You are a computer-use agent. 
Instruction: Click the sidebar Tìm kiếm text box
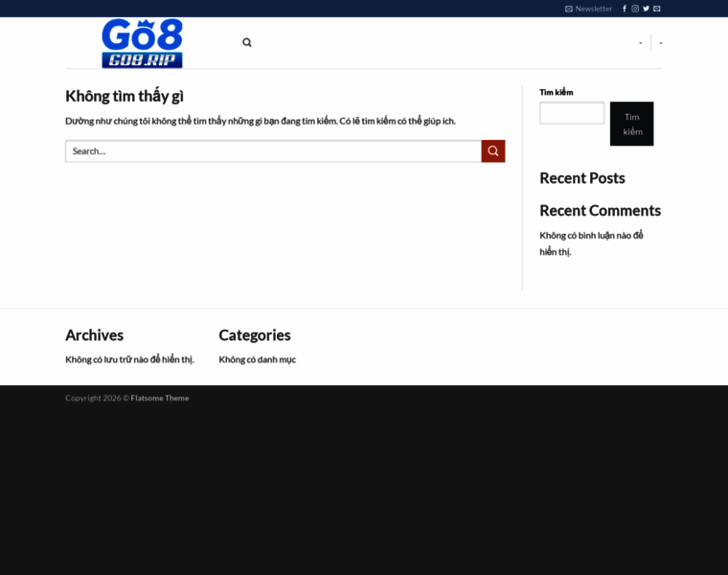pyautogui.click(x=572, y=113)
